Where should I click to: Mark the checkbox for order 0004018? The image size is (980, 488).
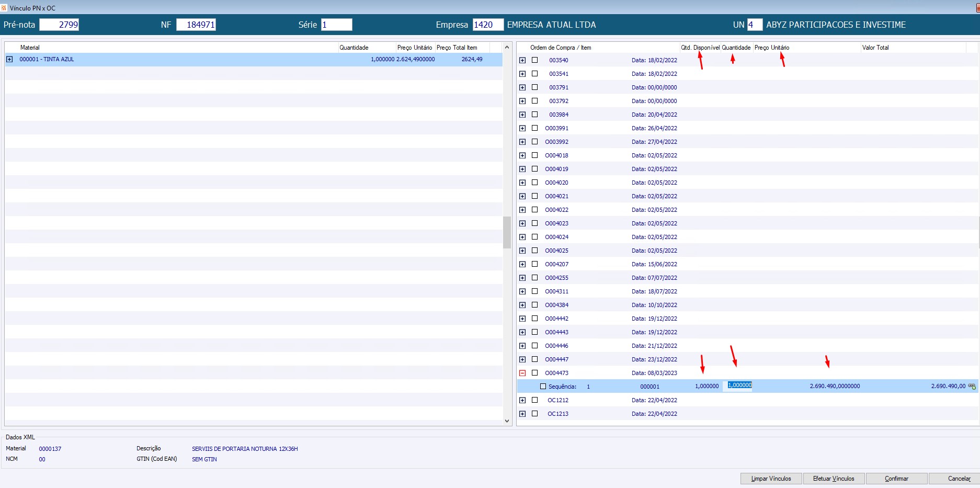(x=534, y=155)
